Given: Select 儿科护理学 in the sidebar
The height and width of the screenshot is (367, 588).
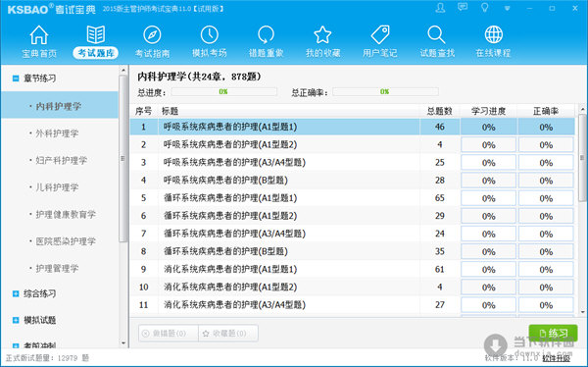Looking at the screenshot, I should coord(58,187).
